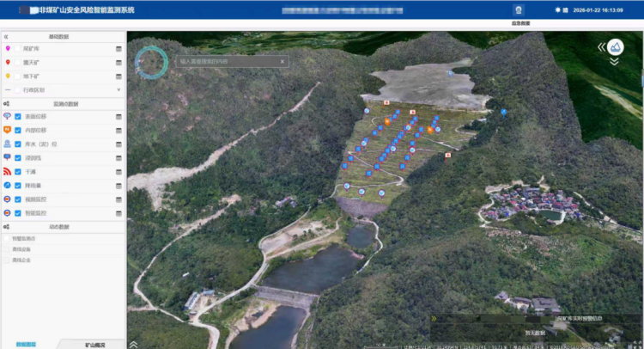
Task: Enable the 露天矿 checkbox
Action: tap(18, 63)
